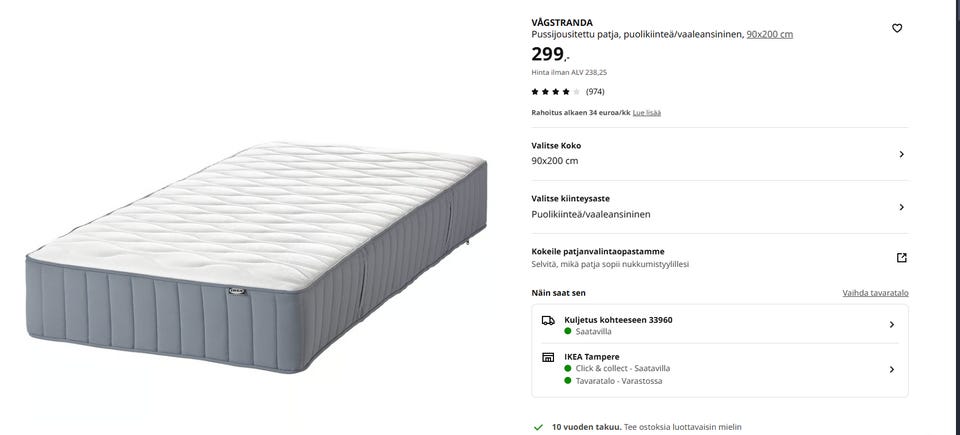
Task: Click the VÅGSTRANDA product title
Action: click(562, 22)
